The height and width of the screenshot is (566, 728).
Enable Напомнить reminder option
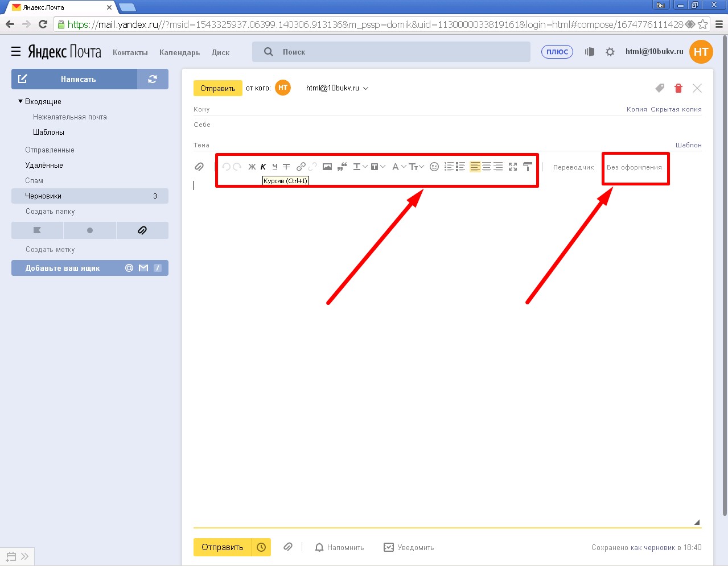(339, 547)
